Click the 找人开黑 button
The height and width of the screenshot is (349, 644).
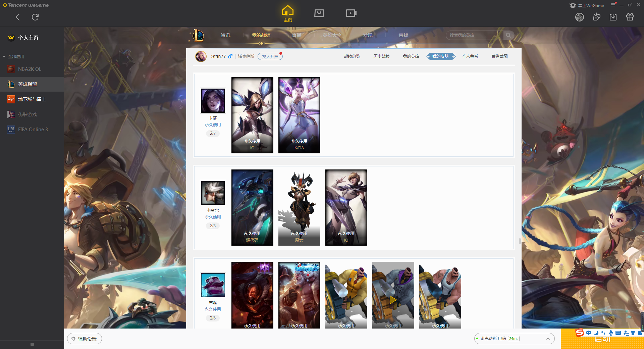tap(270, 56)
